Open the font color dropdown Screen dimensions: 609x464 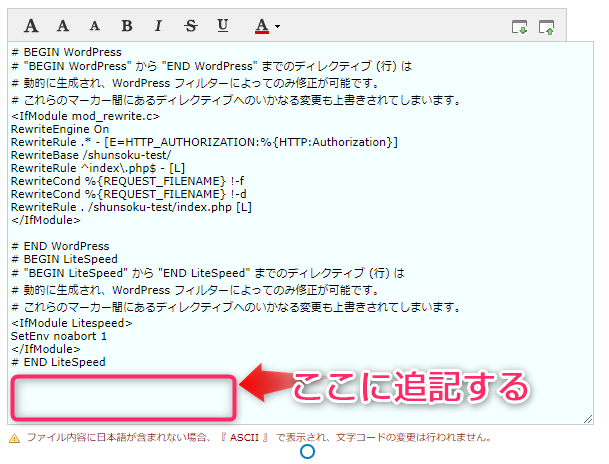click(266, 25)
